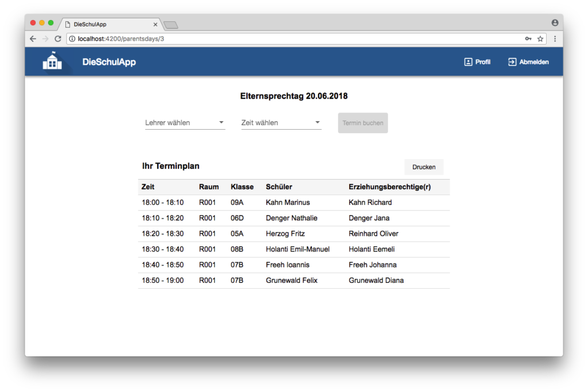Click the Klasse column header

242,187
